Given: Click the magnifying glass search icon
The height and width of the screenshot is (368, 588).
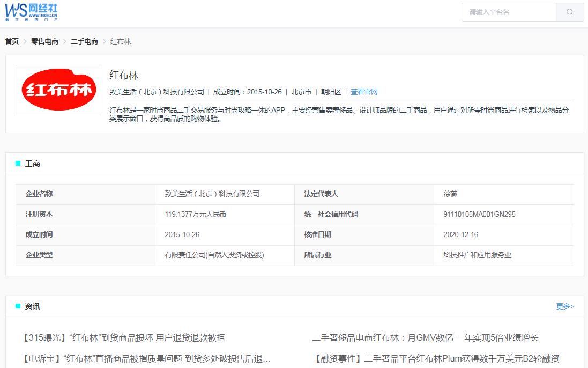Looking at the screenshot, I should coord(570,12).
